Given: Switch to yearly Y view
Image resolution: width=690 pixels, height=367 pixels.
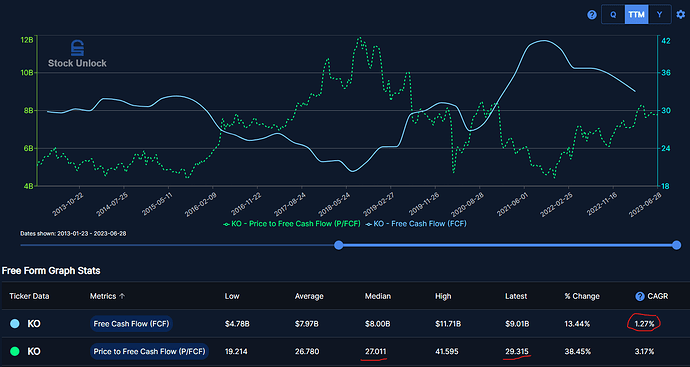Looking at the screenshot, I should [x=659, y=15].
